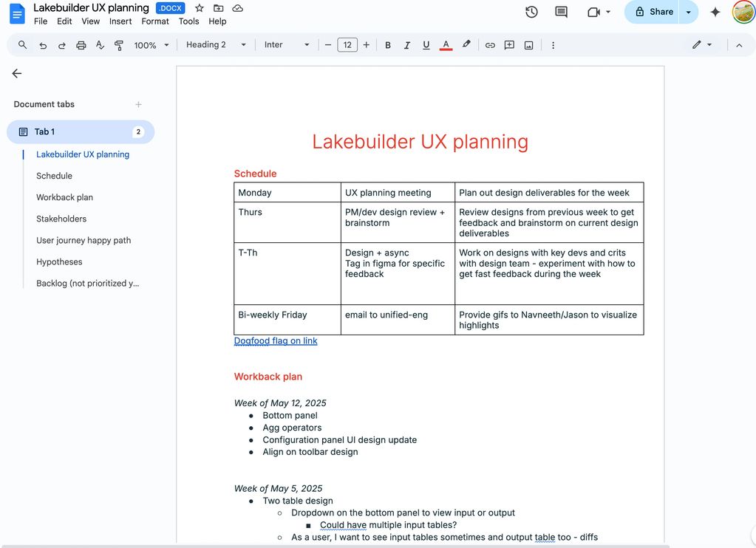Go to Hypotheses outline entry
Screen dimensions: 756x548
click(59, 261)
